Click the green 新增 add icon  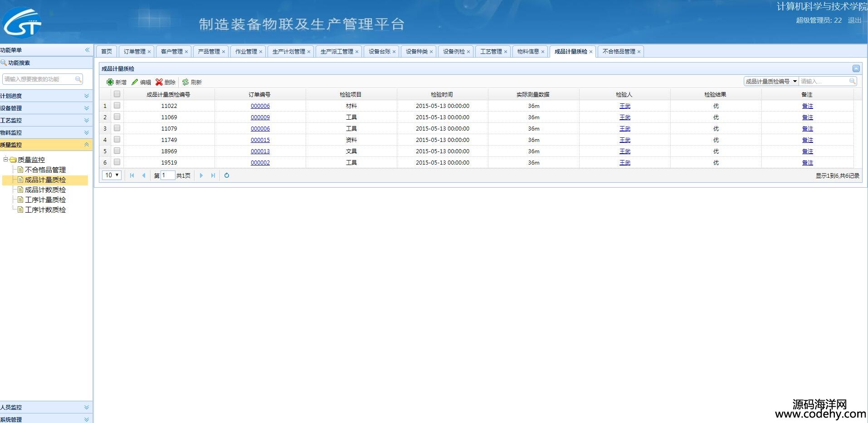(110, 82)
